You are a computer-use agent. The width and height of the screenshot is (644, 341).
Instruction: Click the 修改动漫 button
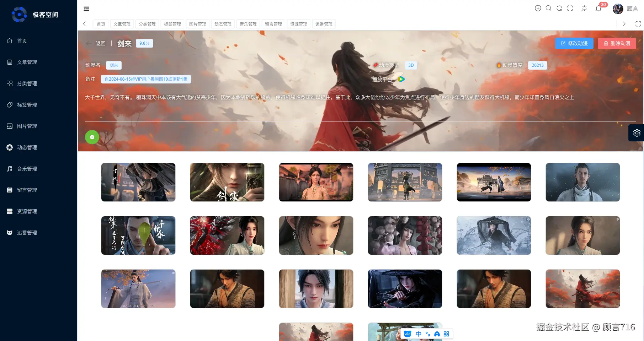574,43
